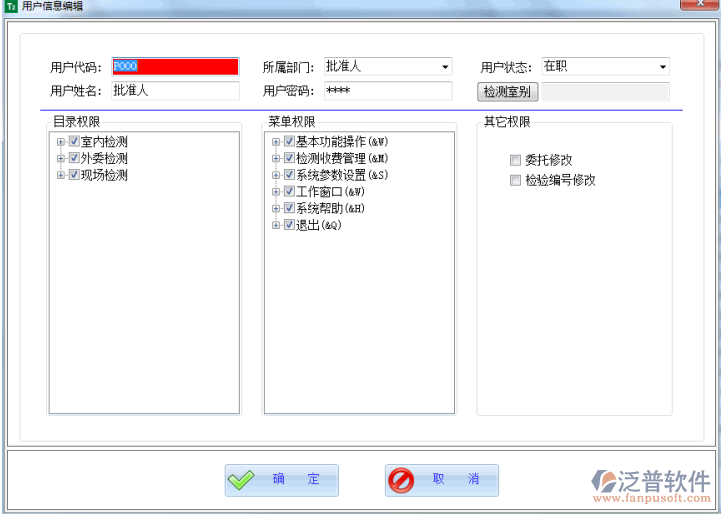721x514 pixels.
Task: Click the green checkmark icon on confirm button
Action: [241, 480]
